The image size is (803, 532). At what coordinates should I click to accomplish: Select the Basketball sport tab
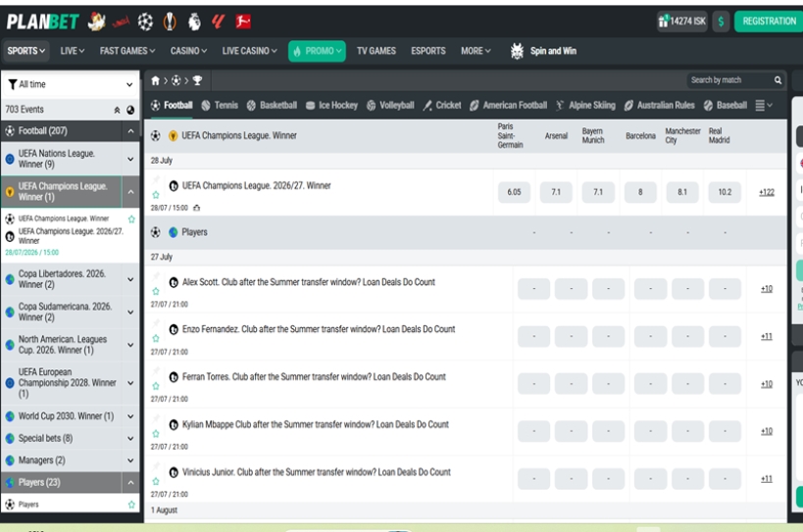coord(272,106)
